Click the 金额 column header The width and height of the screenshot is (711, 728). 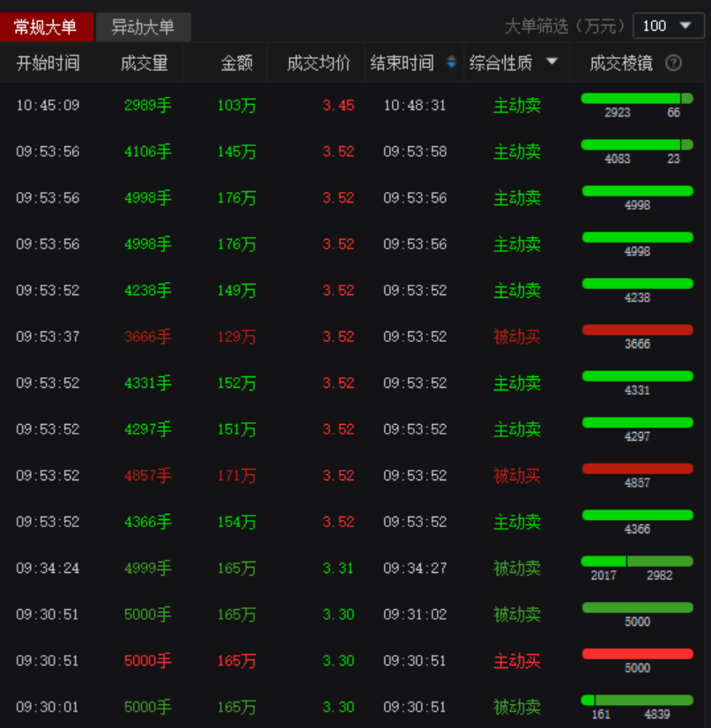click(x=237, y=63)
